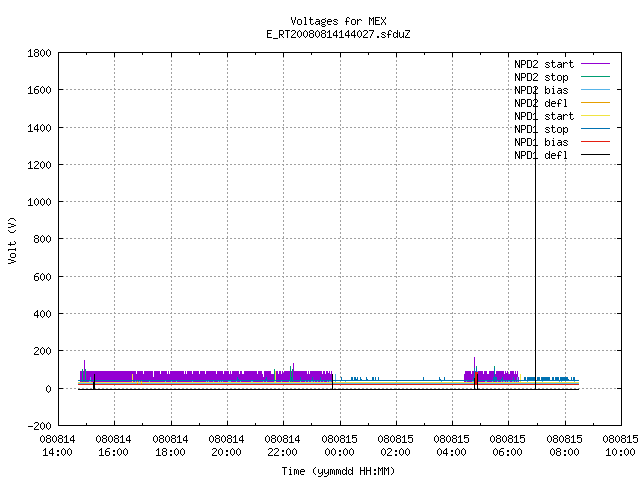Click the 'NPD2 bias' legend label
This screenshot has height=480, width=640.
[x=541, y=90]
